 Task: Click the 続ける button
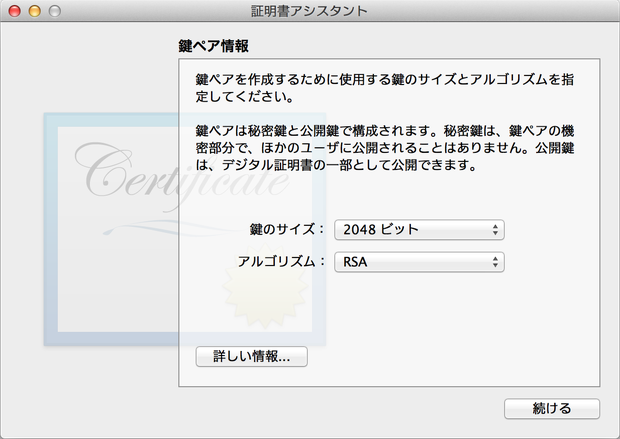(552, 408)
